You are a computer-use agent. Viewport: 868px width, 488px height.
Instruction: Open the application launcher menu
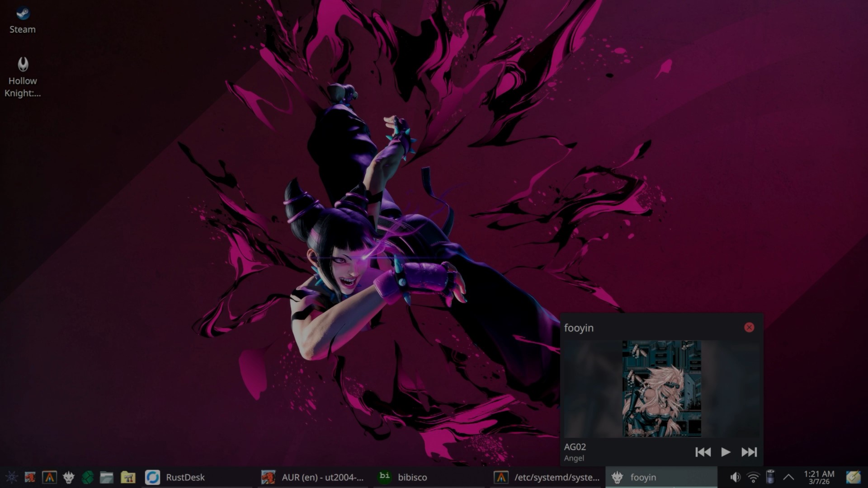tap(11, 477)
